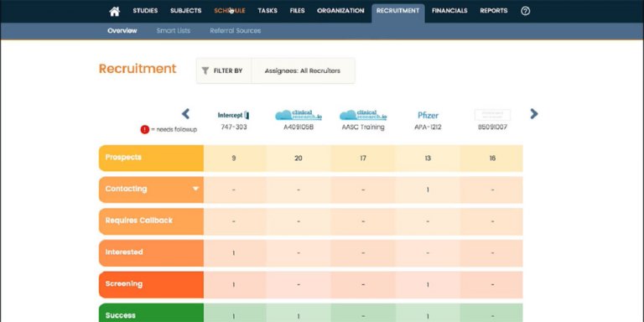The height and width of the screenshot is (322, 644).
Task: Switch to the Smart Lists sub-tab
Action: [174, 31]
